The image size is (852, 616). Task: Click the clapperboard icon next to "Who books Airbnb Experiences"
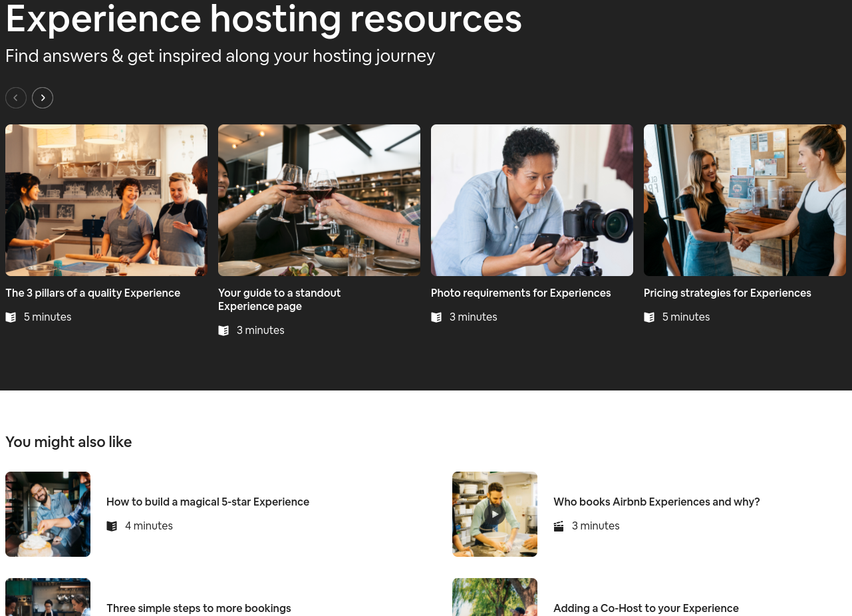(559, 526)
